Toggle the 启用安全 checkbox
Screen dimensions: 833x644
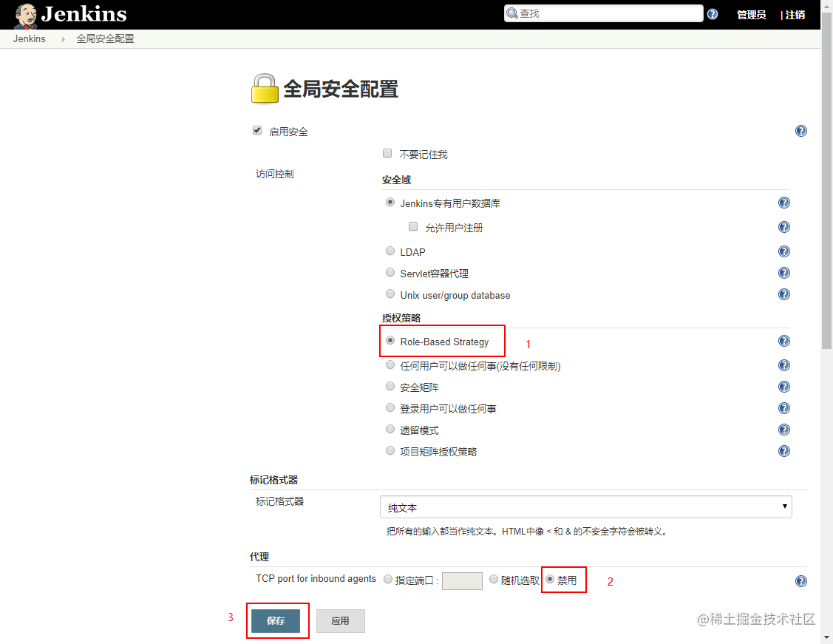[257, 130]
